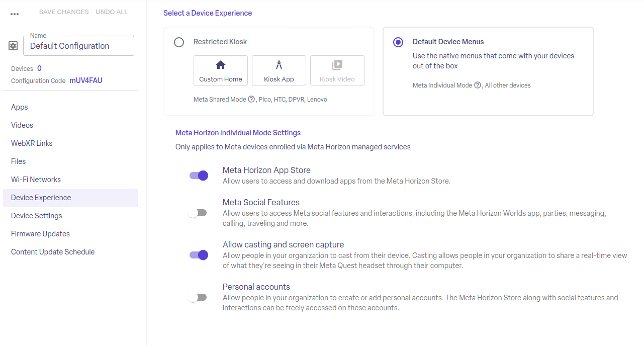Image resolution: width=644 pixels, height=346 pixels.
Task: Click the Meta Shared Mode help icon
Action: [251, 100]
